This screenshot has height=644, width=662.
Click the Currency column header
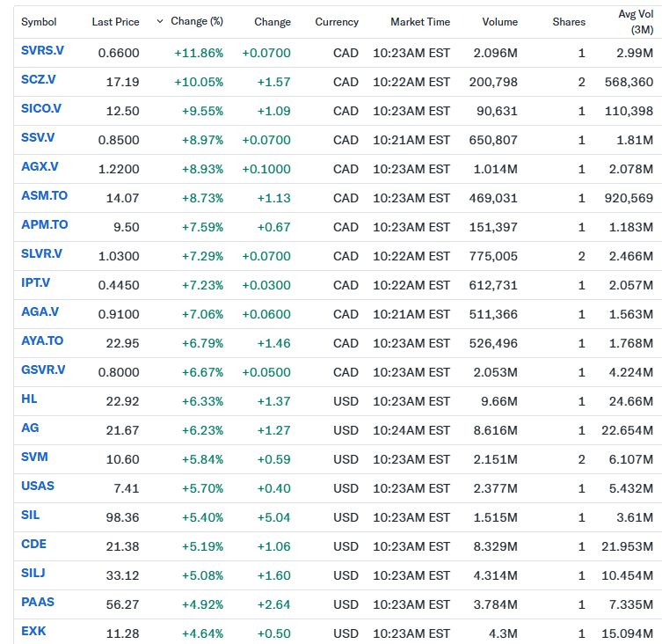coord(337,22)
